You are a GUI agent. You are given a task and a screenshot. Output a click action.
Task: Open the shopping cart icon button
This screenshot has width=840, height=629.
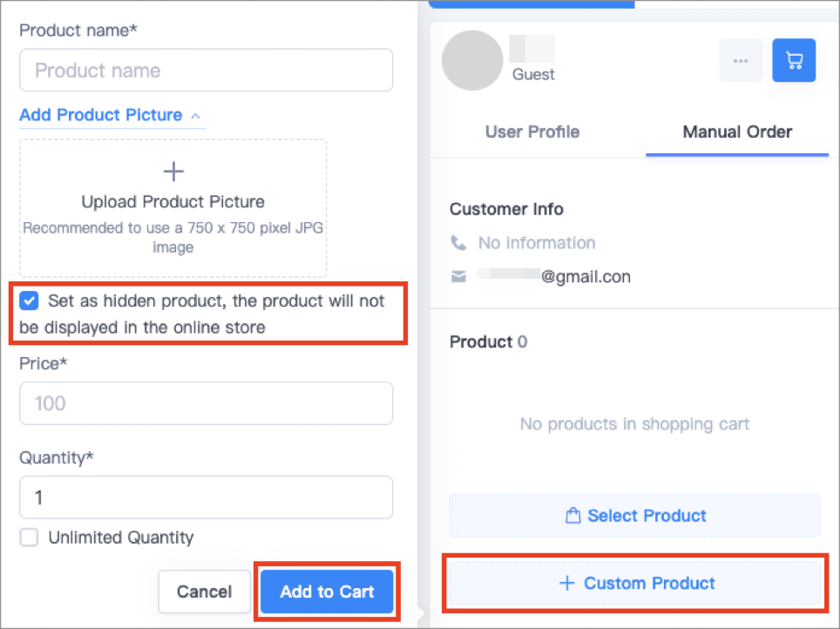[794, 60]
